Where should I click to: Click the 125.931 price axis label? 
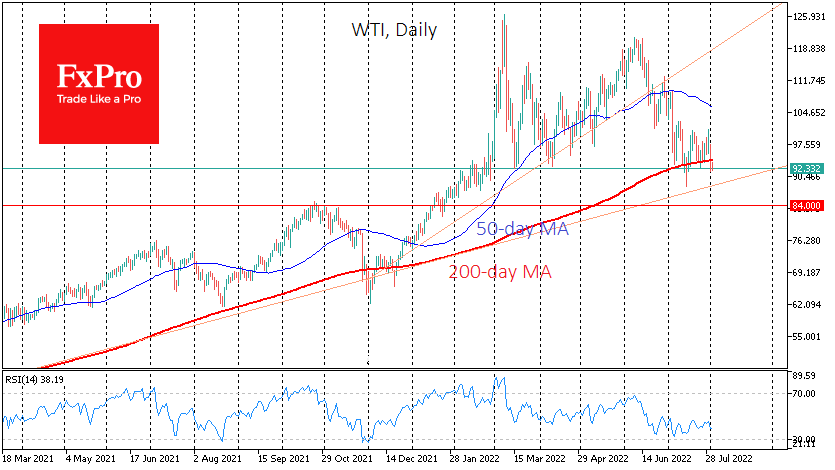[807, 17]
